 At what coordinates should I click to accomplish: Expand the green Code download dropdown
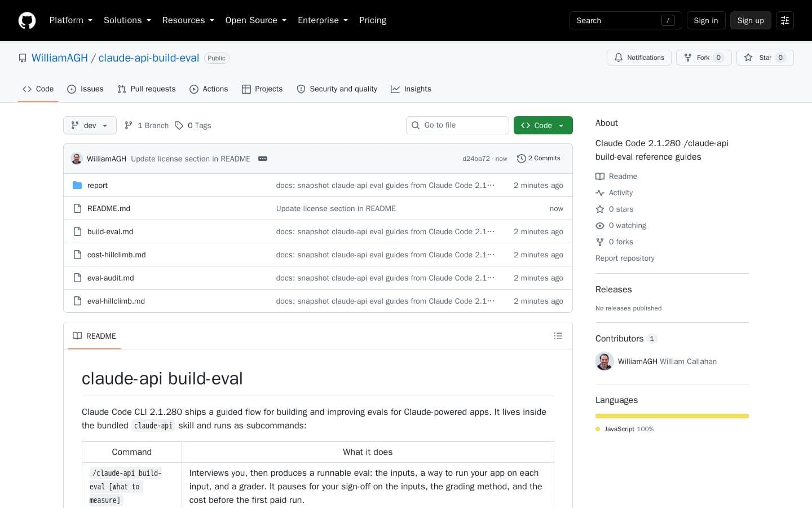[543, 125]
